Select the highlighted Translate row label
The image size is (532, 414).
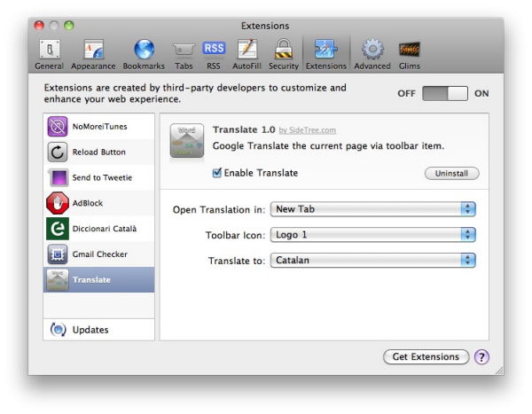coord(91,280)
